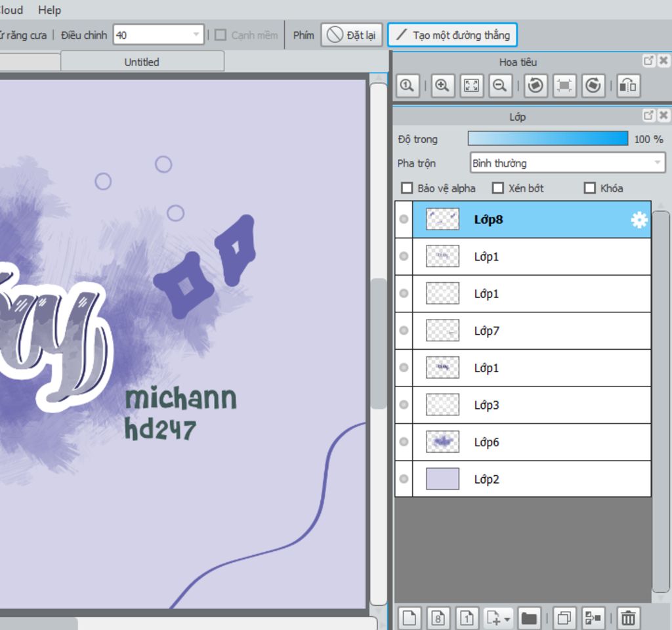Select the Lớp7 layer
This screenshot has height=630, width=672.
[x=532, y=331]
